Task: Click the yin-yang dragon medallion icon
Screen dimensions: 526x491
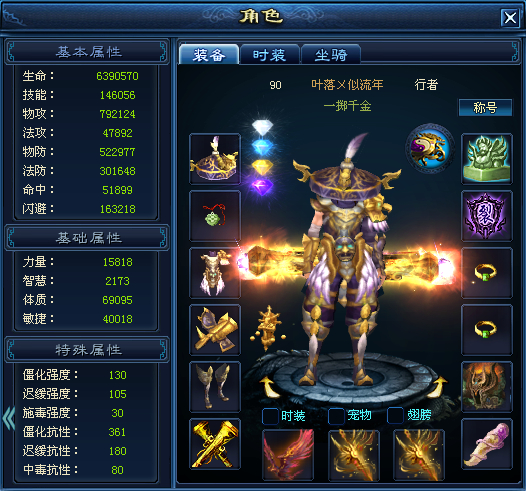Action: [430, 148]
